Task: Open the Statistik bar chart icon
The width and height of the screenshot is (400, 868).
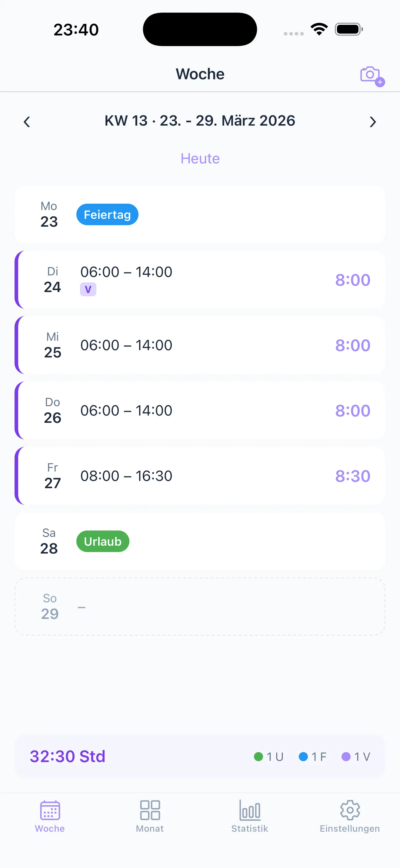Action: [250, 810]
